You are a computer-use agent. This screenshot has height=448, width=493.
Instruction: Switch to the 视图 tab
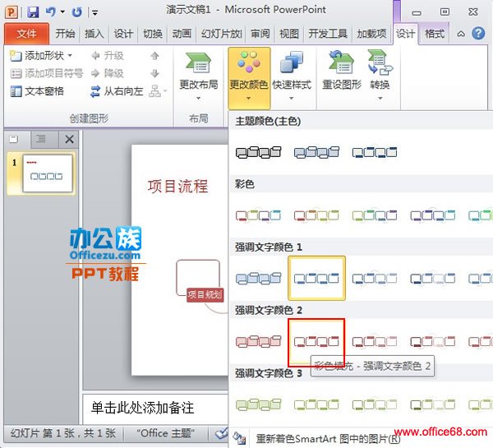click(289, 34)
